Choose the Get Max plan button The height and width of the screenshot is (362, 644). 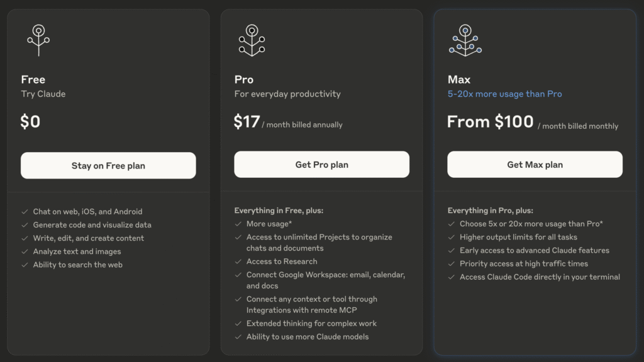535,164
